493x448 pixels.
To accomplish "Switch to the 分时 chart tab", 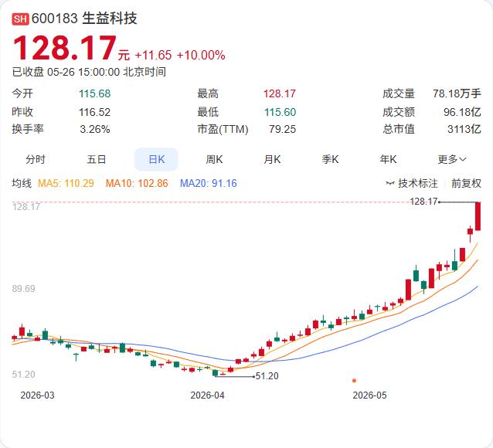I will pos(36,159).
